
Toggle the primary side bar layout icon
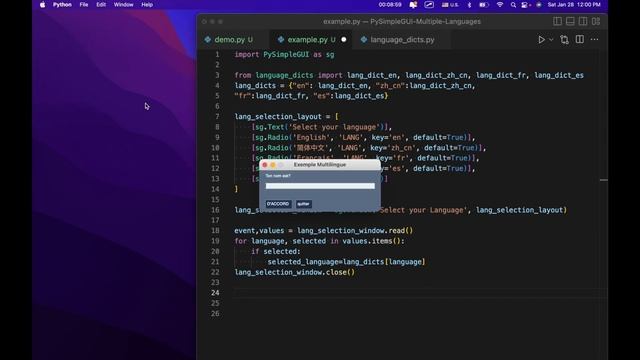pyautogui.click(x=557, y=21)
